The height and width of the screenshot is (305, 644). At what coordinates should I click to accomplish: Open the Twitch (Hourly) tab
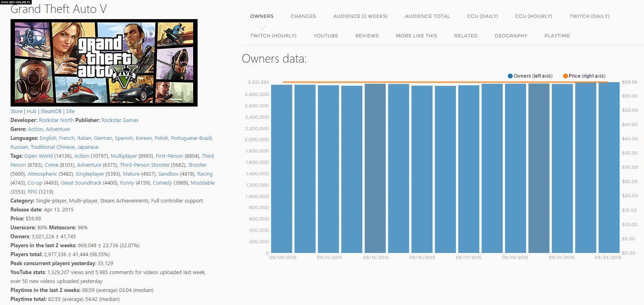[x=273, y=36]
